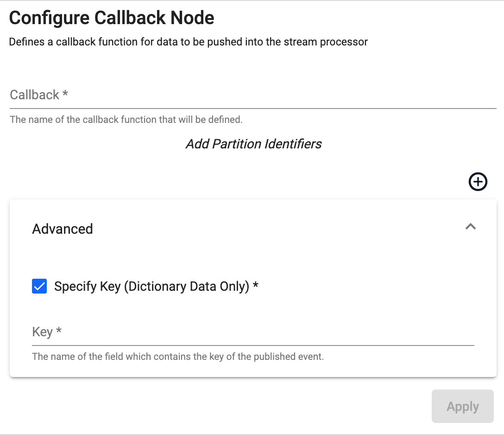Screen dimensions: 504x435
Task: Click the Key placeholder label text
Action: [46, 332]
